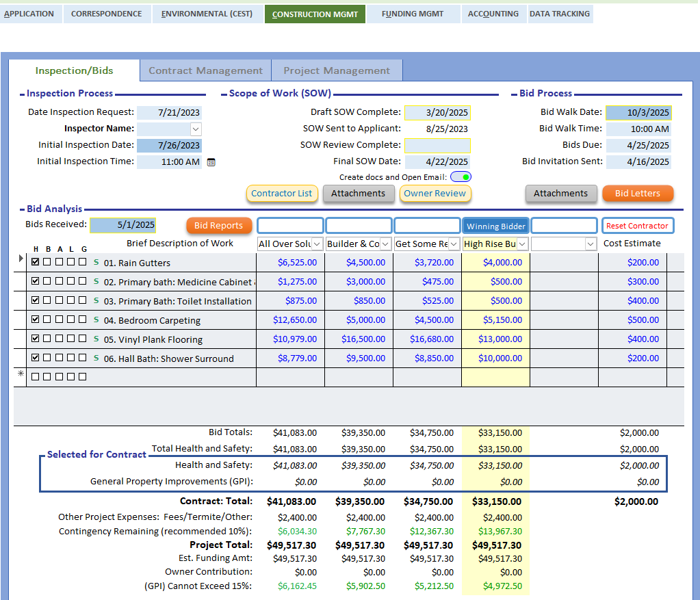
Task: Click the Date Inspection Request field
Action: point(170,112)
